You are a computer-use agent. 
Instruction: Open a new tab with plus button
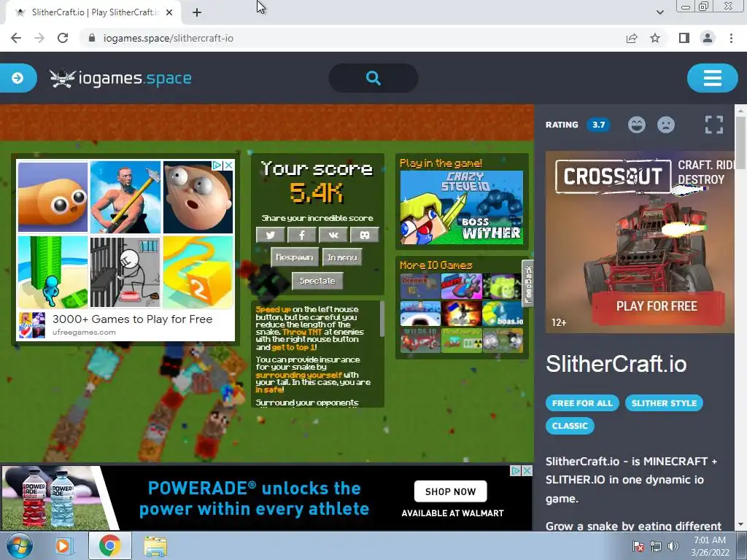tap(197, 12)
